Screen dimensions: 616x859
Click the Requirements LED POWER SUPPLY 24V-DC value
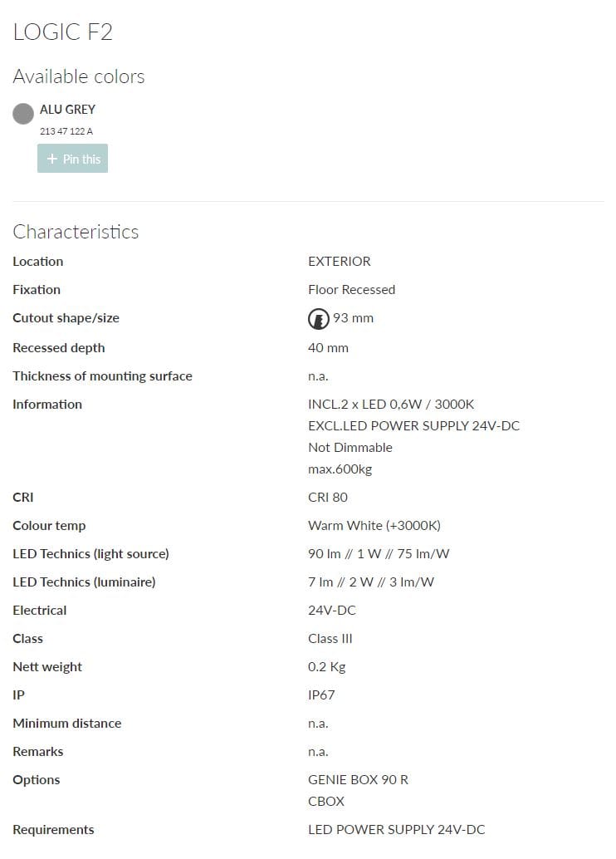tap(396, 829)
